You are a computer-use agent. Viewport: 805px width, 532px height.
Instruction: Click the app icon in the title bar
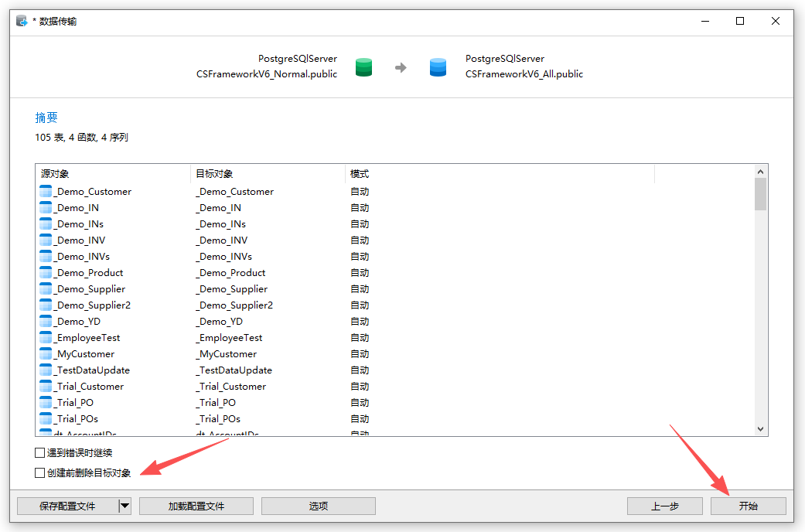(21, 21)
